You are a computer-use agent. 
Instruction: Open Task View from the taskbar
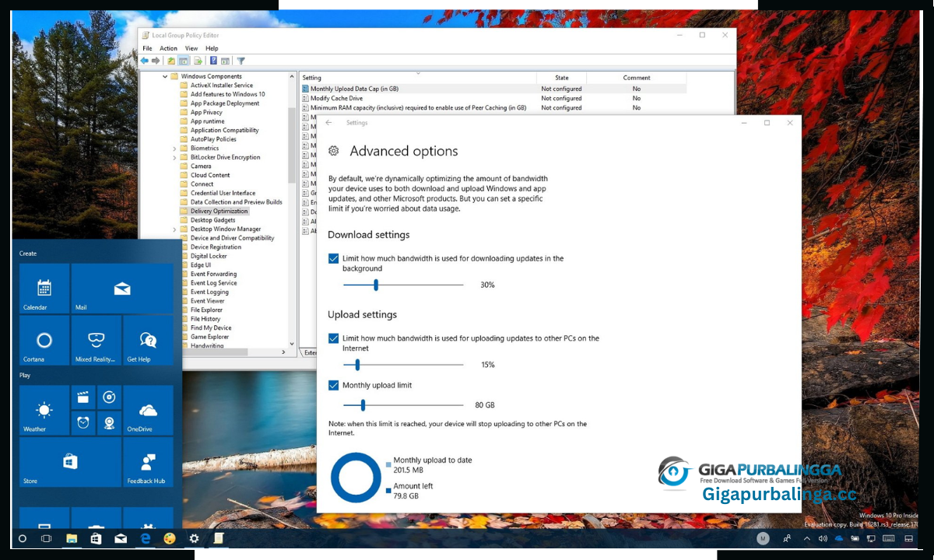[46, 538]
